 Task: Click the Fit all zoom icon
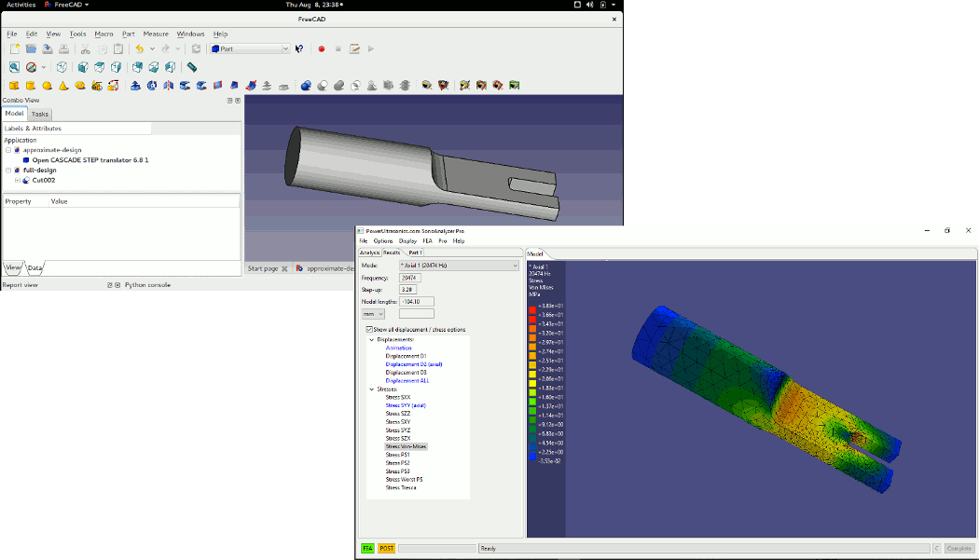click(14, 67)
